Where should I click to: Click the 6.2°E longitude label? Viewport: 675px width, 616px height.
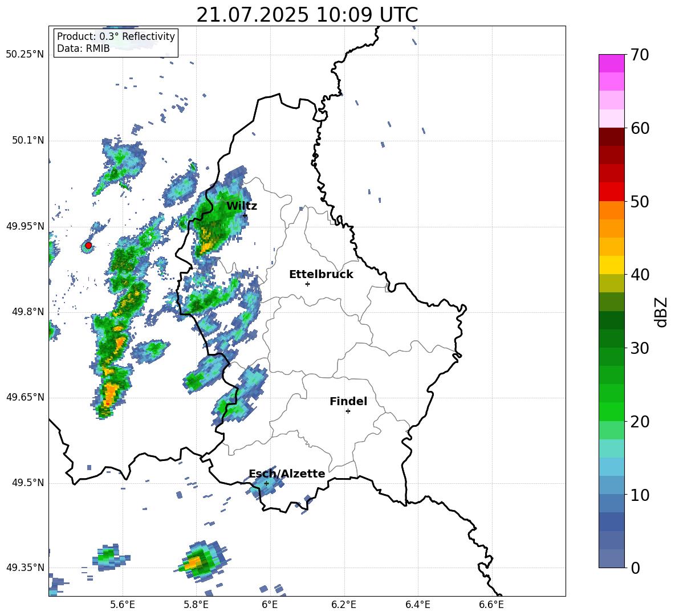point(344,605)
